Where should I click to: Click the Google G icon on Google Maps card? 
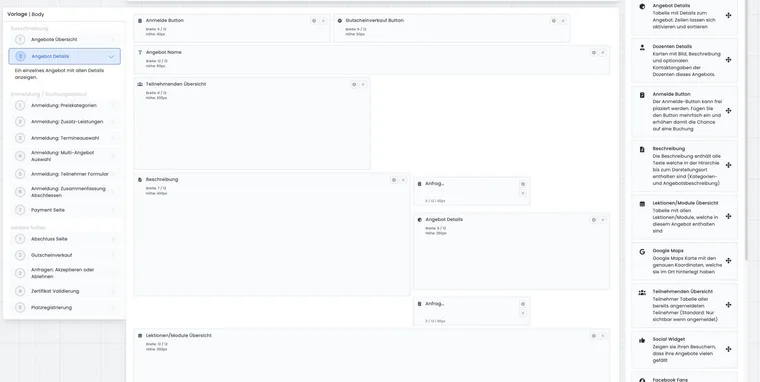pos(642,252)
